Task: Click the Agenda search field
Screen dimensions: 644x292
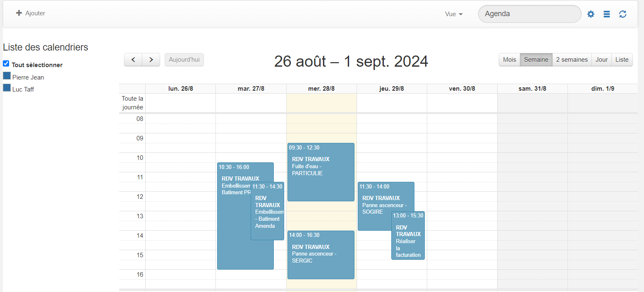Action: click(529, 14)
